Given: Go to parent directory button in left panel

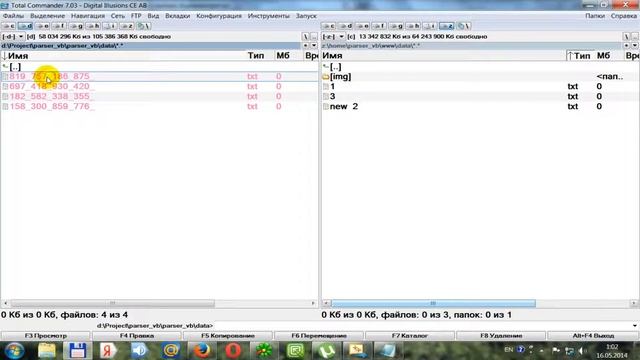Looking at the screenshot, I should [x=313, y=37].
